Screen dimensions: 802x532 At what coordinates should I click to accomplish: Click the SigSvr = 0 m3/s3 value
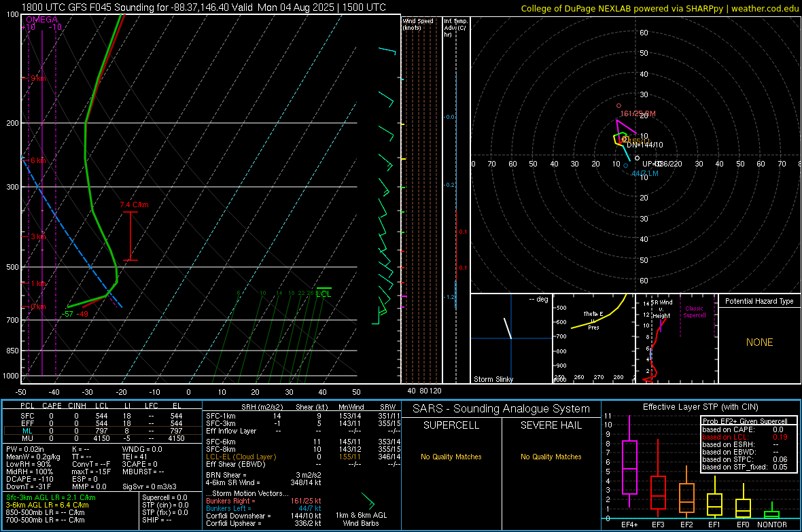point(150,486)
